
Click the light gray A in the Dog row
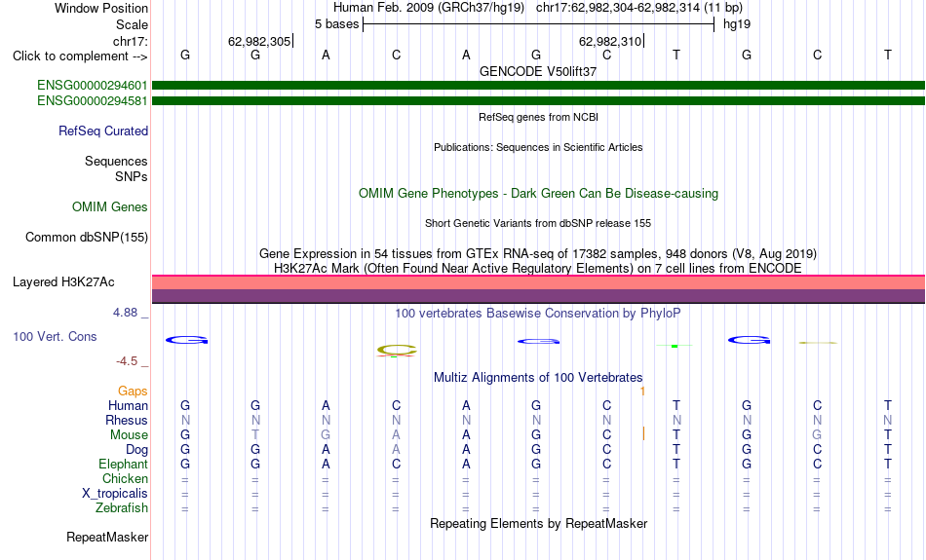[396, 450]
